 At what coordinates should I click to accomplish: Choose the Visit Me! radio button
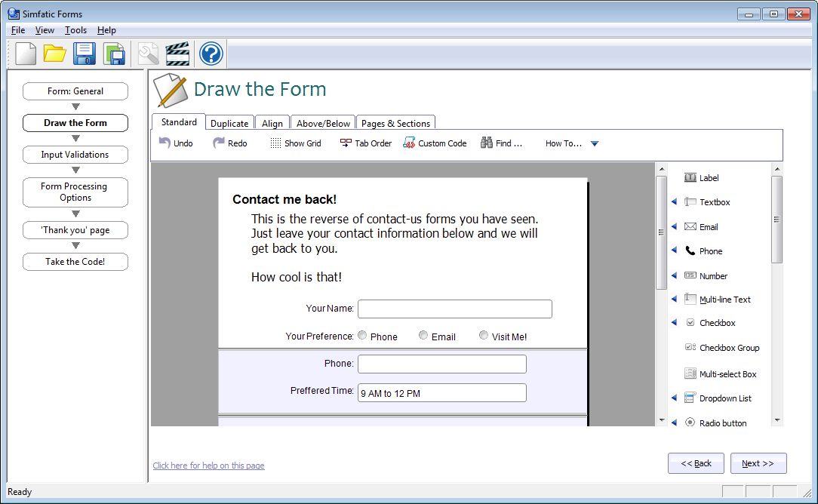pos(484,336)
